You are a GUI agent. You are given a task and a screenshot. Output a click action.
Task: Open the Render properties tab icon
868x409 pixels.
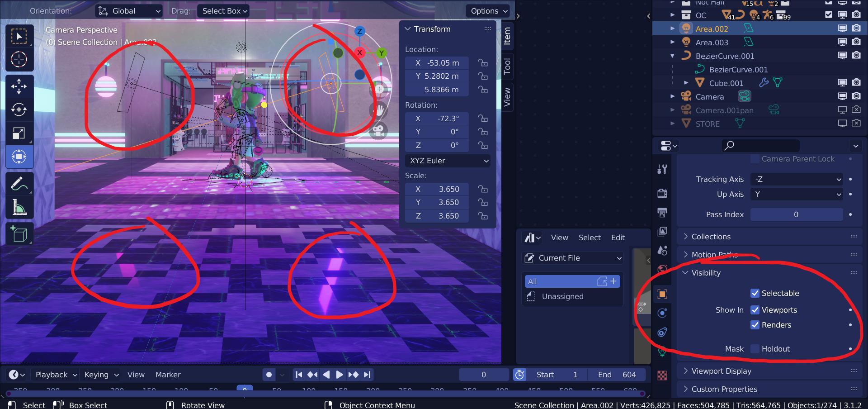(x=662, y=193)
